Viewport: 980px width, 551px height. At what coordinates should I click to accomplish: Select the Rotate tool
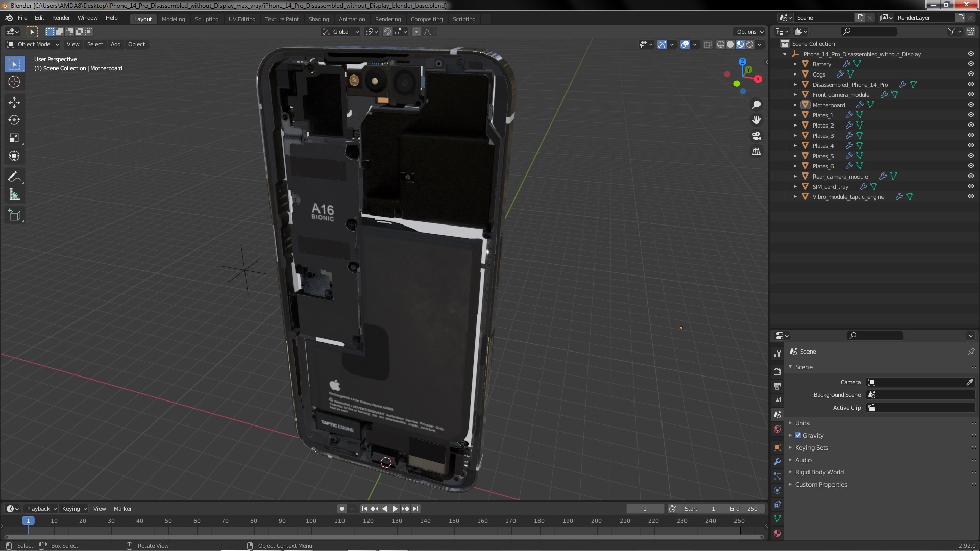pos(14,120)
